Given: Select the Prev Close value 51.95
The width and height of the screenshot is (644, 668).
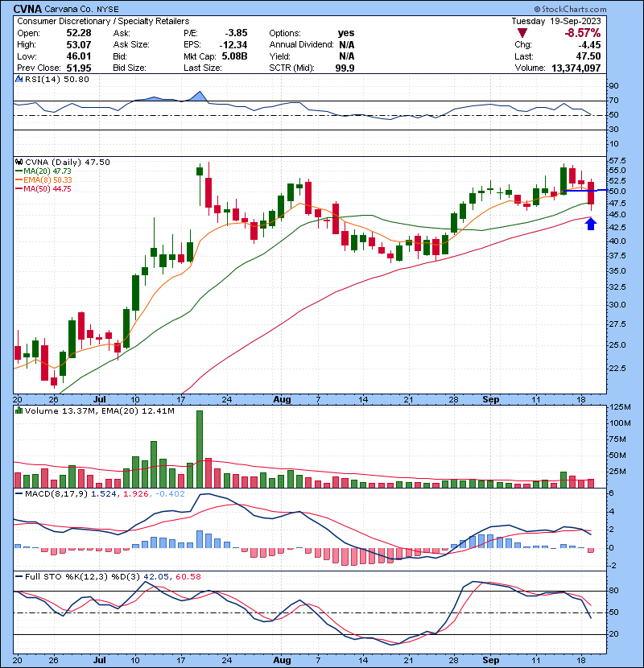Looking at the screenshot, I should coord(79,68).
